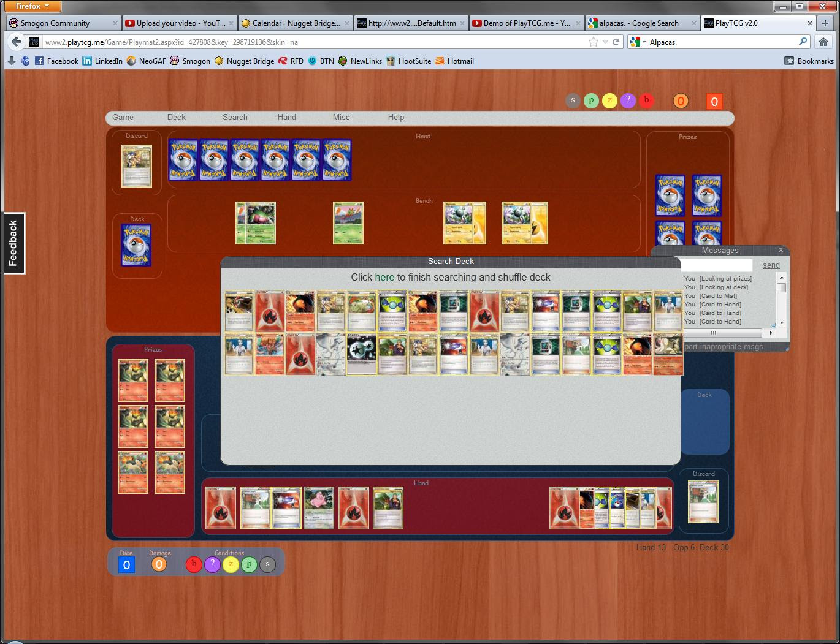Click opponent's paralyze 'z' condition marker
This screenshot has width=840, height=644.
pyautogui.click(x=609, y=100)
